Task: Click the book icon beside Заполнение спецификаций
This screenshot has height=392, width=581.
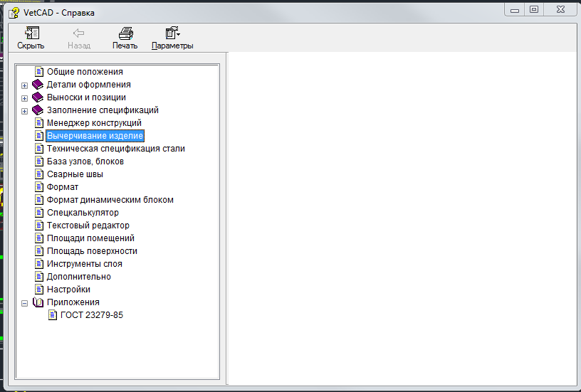Action: coord(38,110)
